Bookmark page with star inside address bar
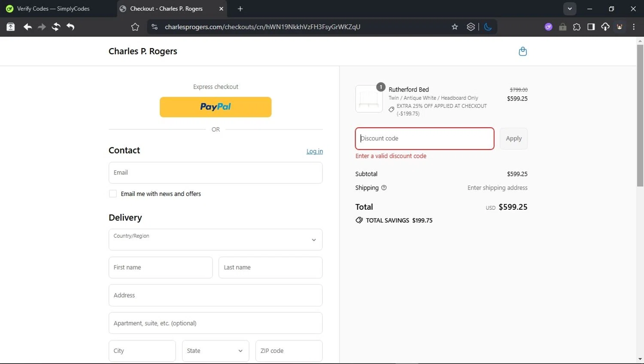Viewport: 644px width, 364px height. coord(455,27)
